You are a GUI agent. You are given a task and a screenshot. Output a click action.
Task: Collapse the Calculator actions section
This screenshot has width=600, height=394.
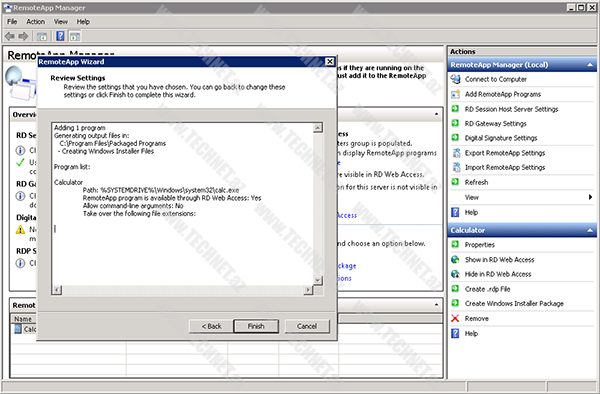(590, 230)
